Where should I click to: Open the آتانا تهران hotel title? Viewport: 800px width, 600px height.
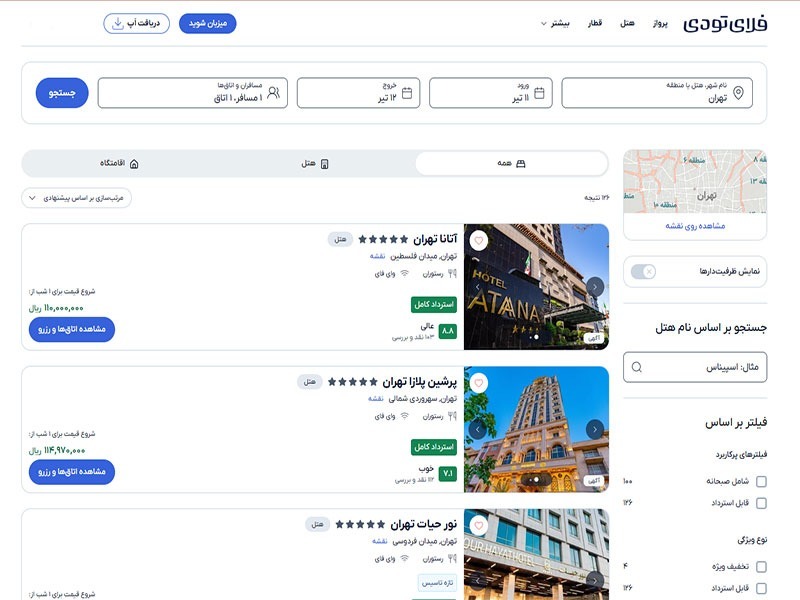pos(435,239)
